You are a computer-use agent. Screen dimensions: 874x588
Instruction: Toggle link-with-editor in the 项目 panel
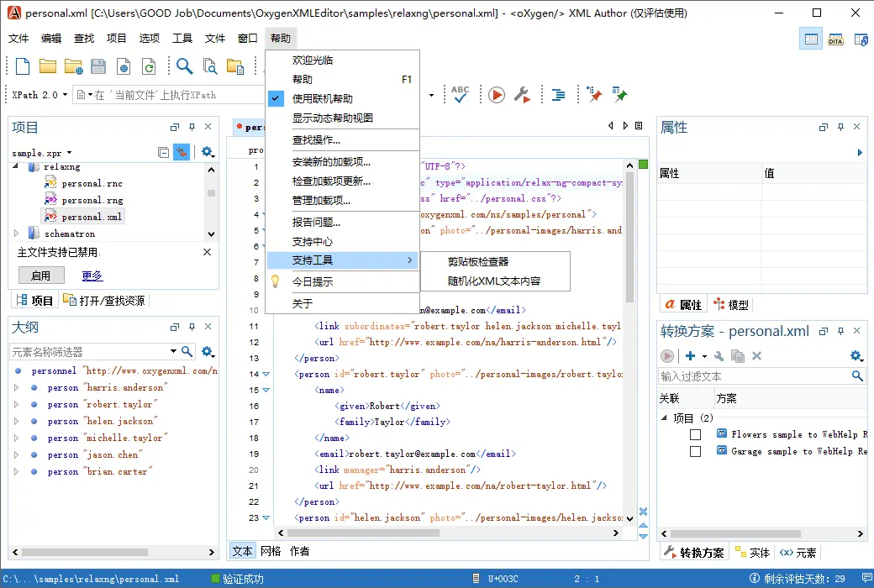182,152
